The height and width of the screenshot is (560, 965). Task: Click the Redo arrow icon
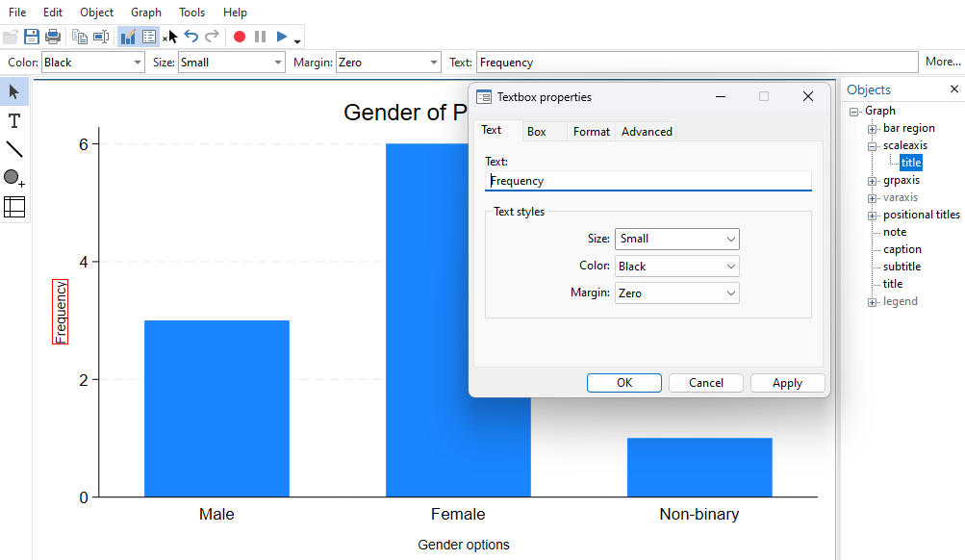(x=213, y=37)
